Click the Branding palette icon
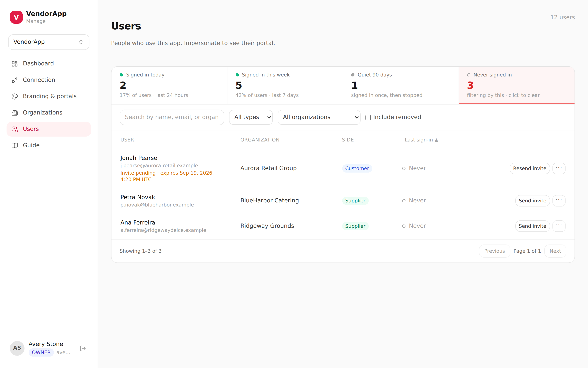Screen dimensions: 588x368 click(15, 96)
